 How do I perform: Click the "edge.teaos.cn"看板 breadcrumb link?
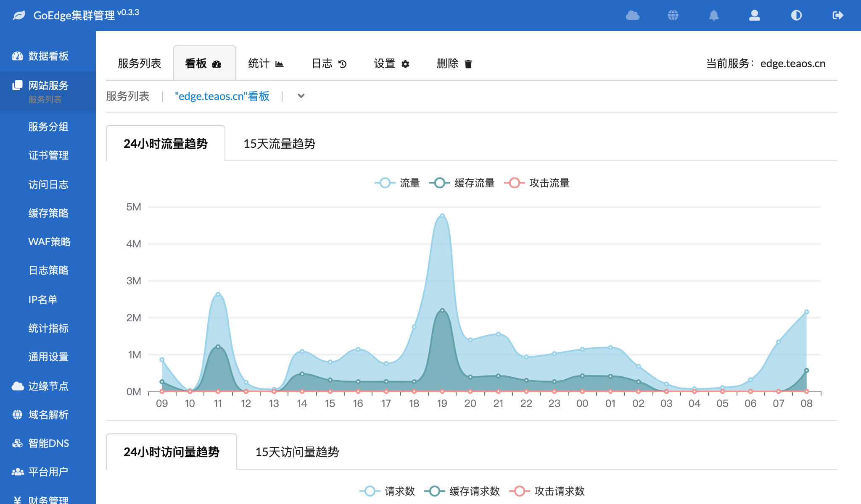[x=222, y=96]
